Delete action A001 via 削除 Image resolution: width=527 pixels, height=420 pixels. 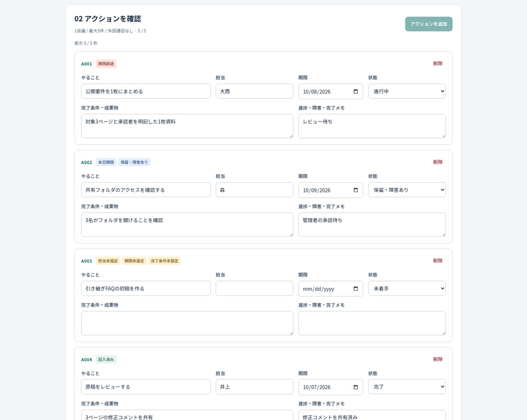(437, 63)
